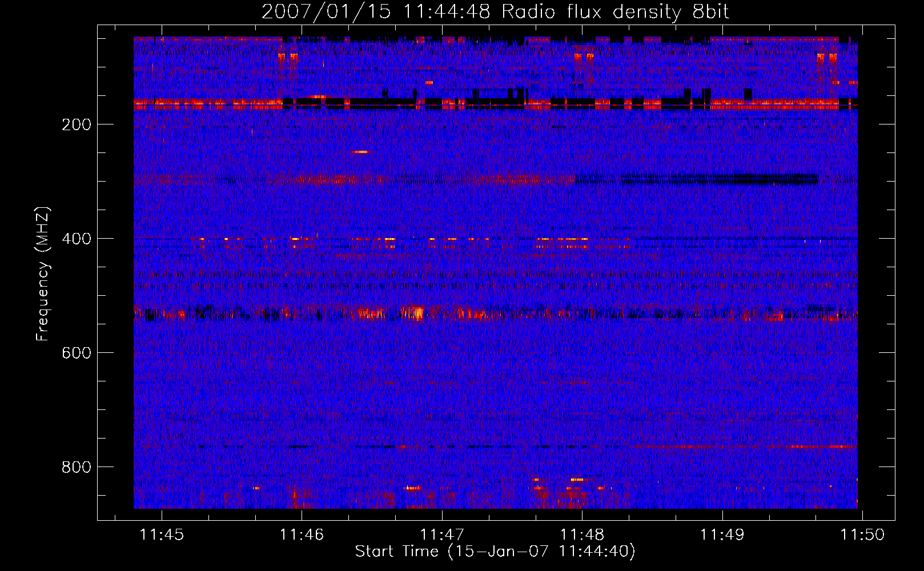Click the 11:46 time tick label
This screenshot has width=924, height=571.
coord(302,534)
